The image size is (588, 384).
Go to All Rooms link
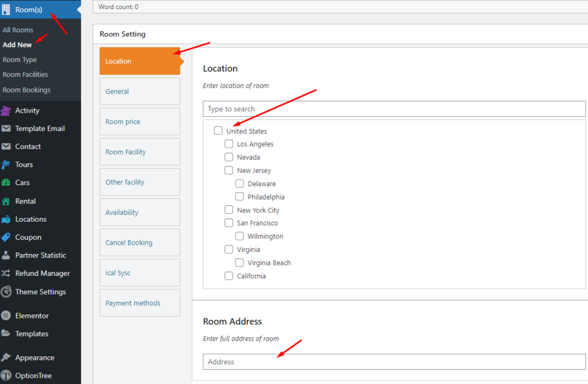point(18,29)
